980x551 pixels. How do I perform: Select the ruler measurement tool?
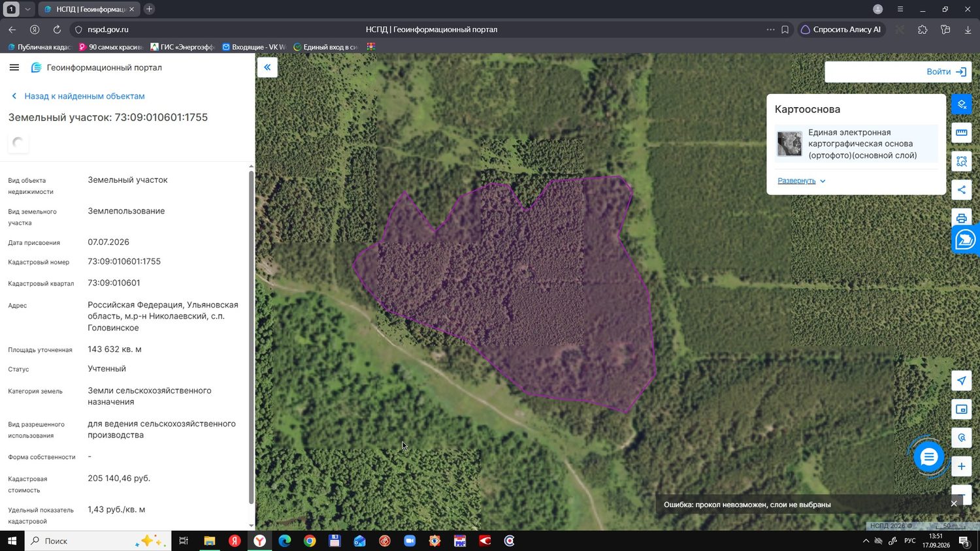pos(962,133)
